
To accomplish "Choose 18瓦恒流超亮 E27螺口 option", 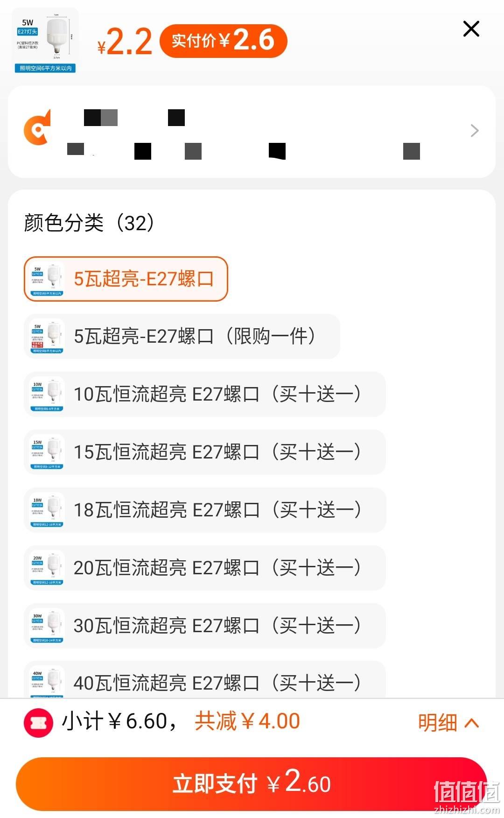I will pos(205,510).
